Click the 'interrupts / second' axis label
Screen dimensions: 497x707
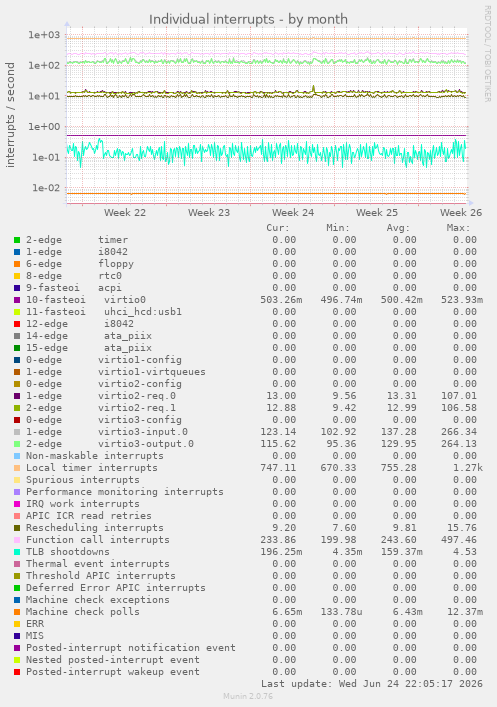(x=10, y=115)
